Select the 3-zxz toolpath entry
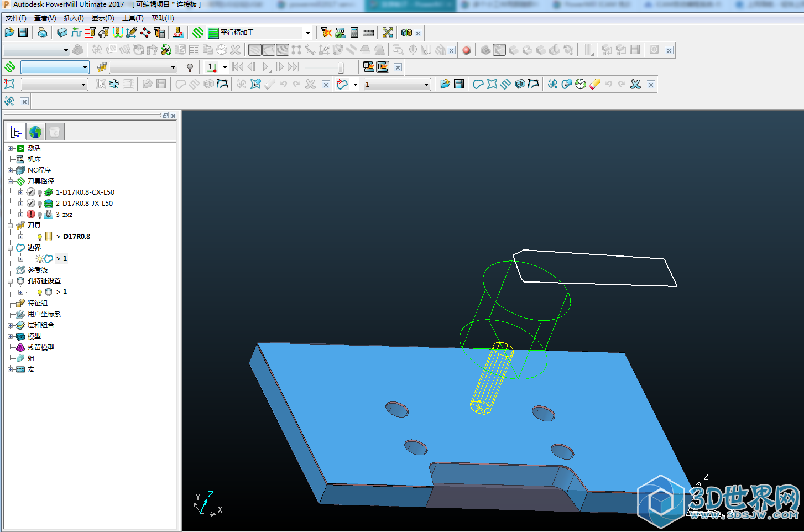The width and height of the screenshot is (804, 532). [64, 215]
